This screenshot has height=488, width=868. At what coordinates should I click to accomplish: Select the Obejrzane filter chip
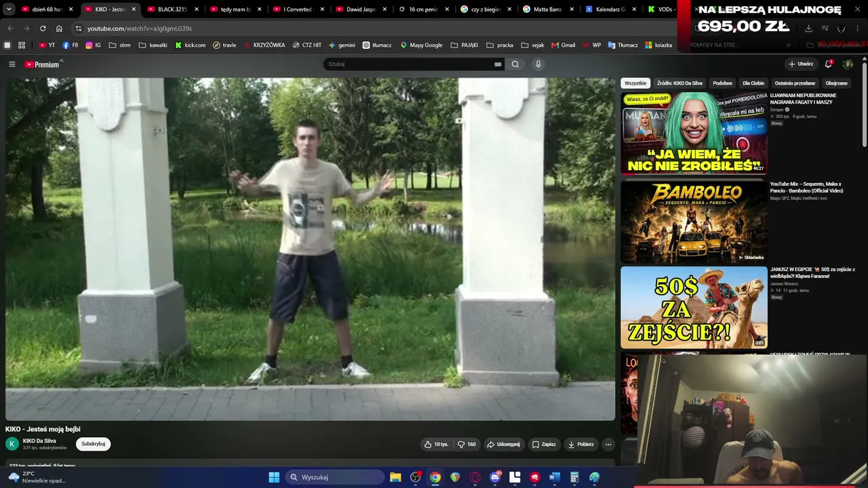836,83
